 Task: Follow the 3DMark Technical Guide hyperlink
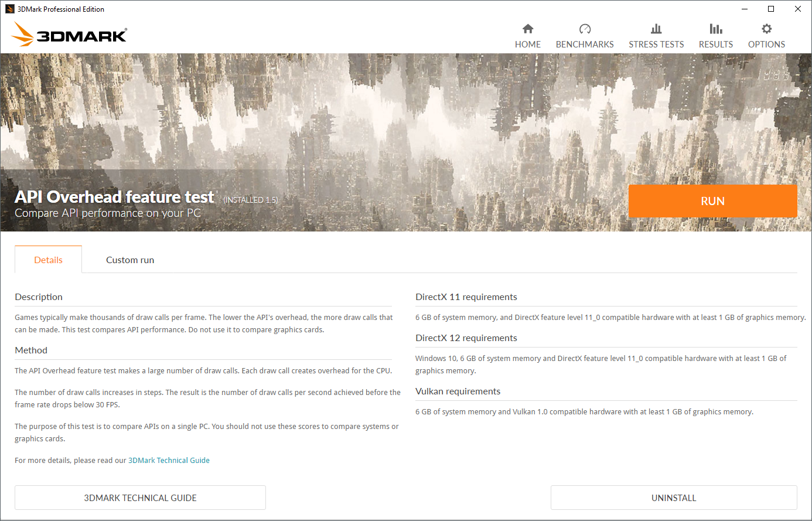click(x=169, y=461)
